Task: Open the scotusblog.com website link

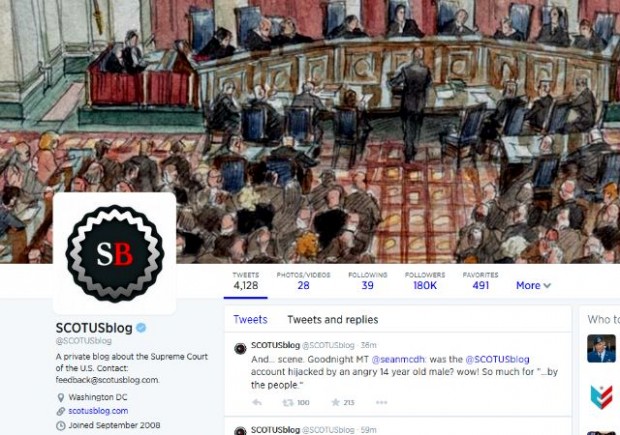Action: pos(98,411)
